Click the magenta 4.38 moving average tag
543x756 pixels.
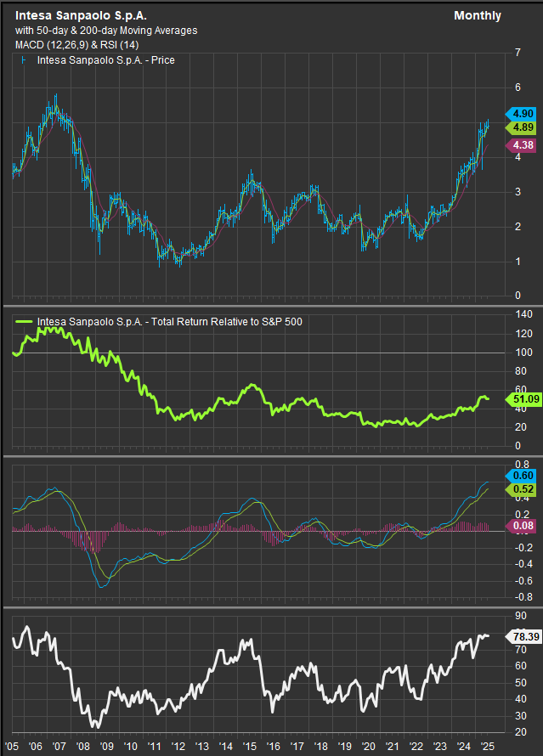pyautogui.click(x=521, y=145)
